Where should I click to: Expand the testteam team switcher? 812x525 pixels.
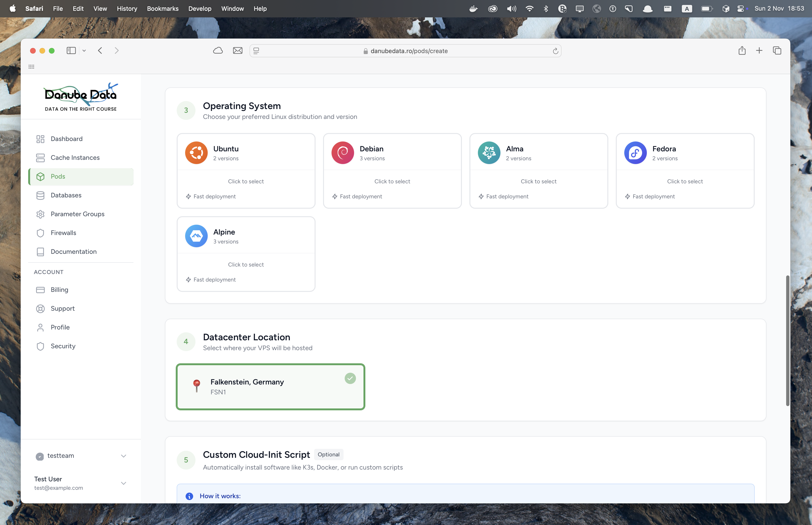(x=123, y=456)
